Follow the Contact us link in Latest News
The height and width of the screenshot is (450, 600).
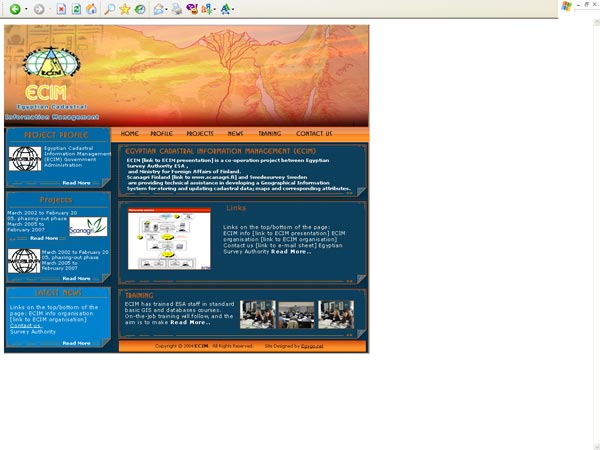click(25, 326)
